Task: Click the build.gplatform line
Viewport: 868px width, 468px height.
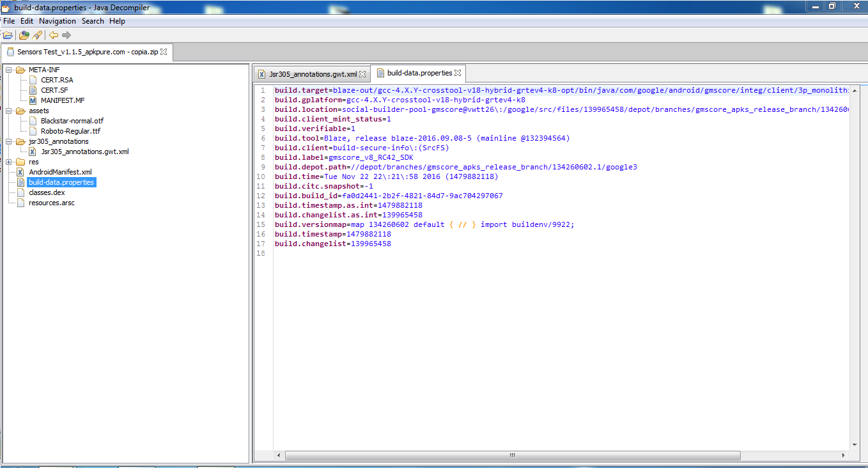Action: coord(400,100)
